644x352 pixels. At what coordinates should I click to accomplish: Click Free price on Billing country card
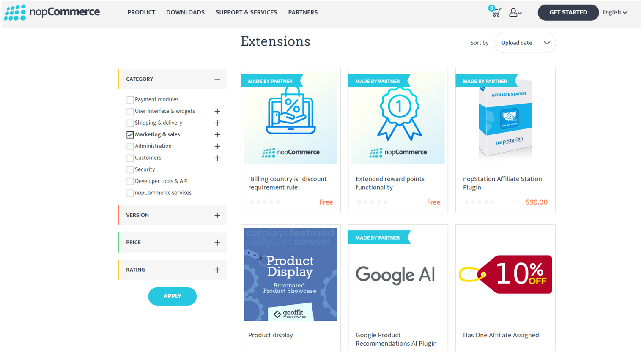[326, 202]
